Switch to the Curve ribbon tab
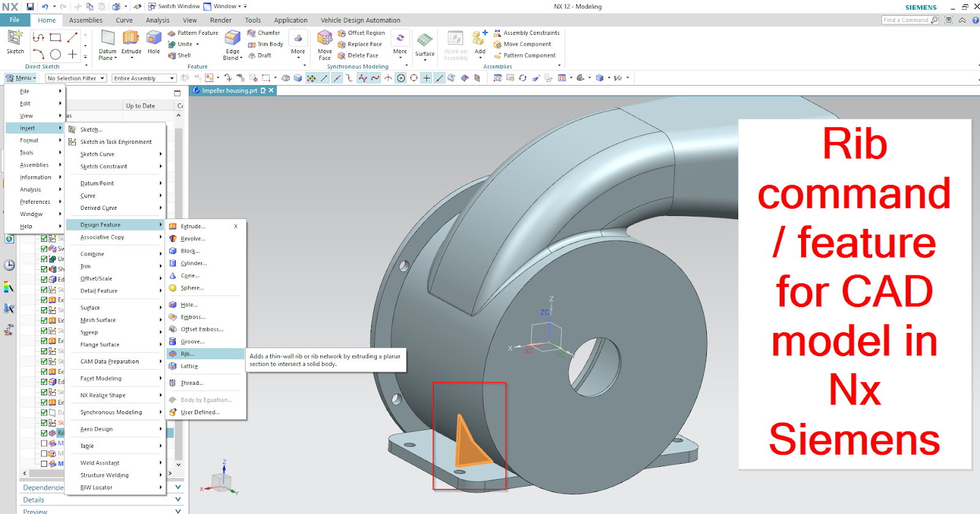 (x=124, y=20)
